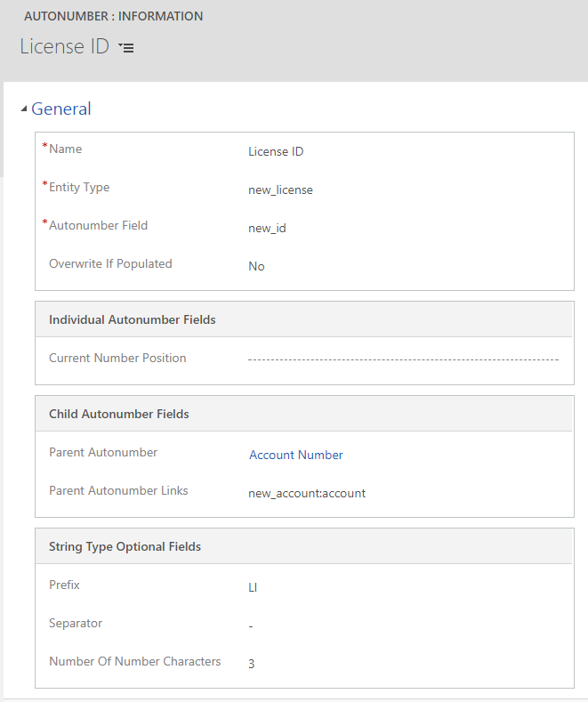Click the Individual Autonumber Fields section header
Image resolution: width=588 pixels, height=702 pixels.
coord(133,319)
